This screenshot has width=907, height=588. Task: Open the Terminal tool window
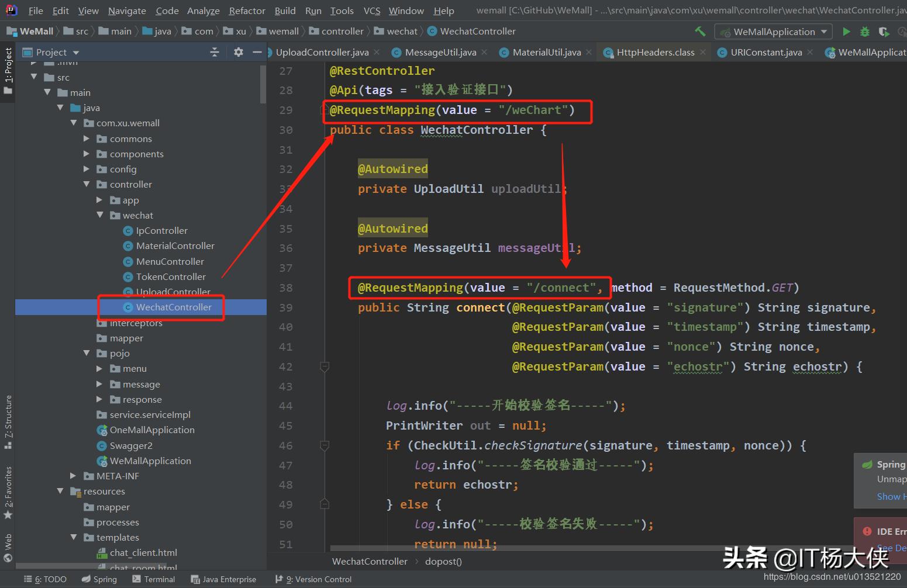154,579
